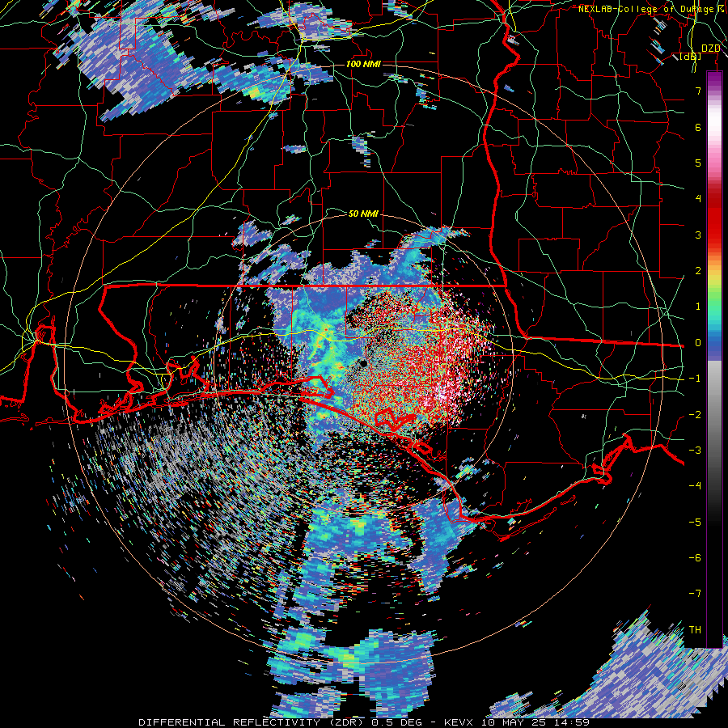Click the 100 NMI range ring label
Screen dimensions: 728x728
coord(363,64)
